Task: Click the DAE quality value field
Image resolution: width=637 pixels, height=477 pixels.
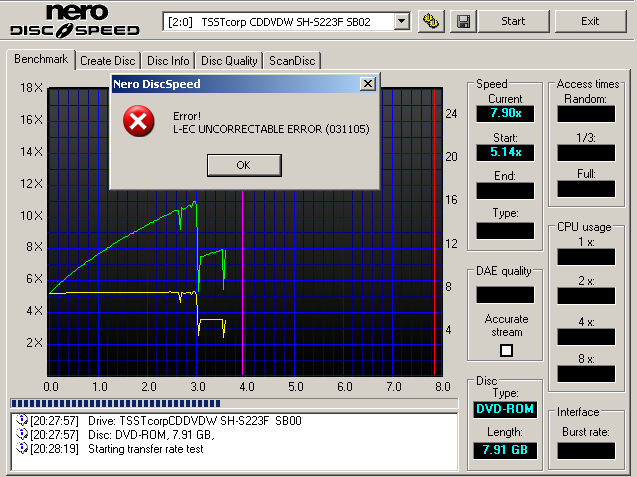Action: click(x=505, y=295)
